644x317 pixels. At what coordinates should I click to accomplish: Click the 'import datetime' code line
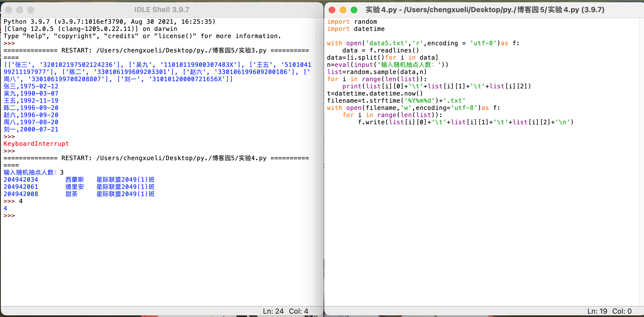point(356,29)
